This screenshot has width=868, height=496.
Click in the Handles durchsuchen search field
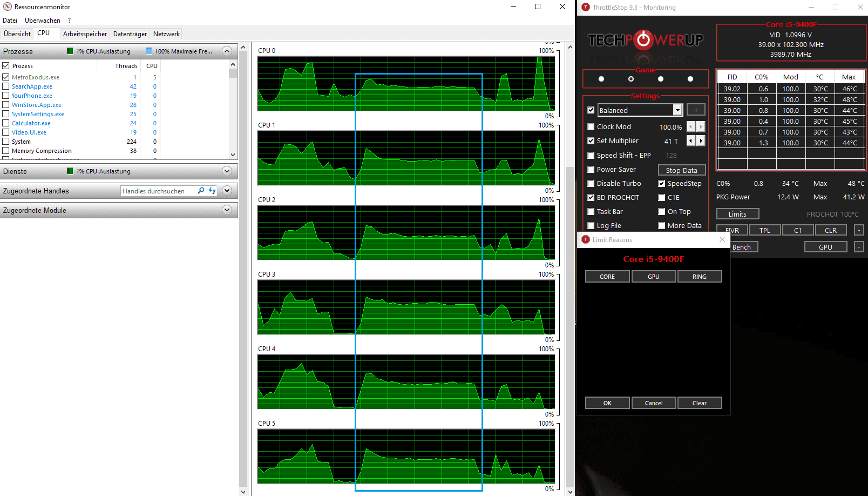[158, 191]
